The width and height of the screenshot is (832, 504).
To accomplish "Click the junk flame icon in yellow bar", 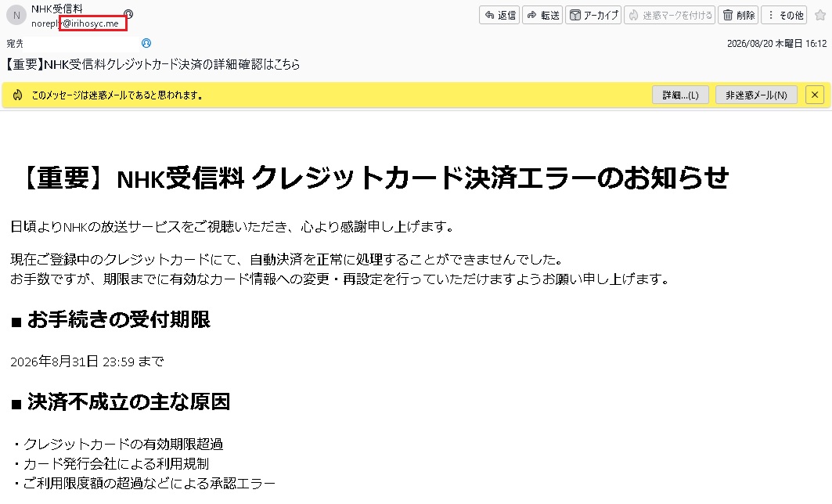I will coord(17,95).
